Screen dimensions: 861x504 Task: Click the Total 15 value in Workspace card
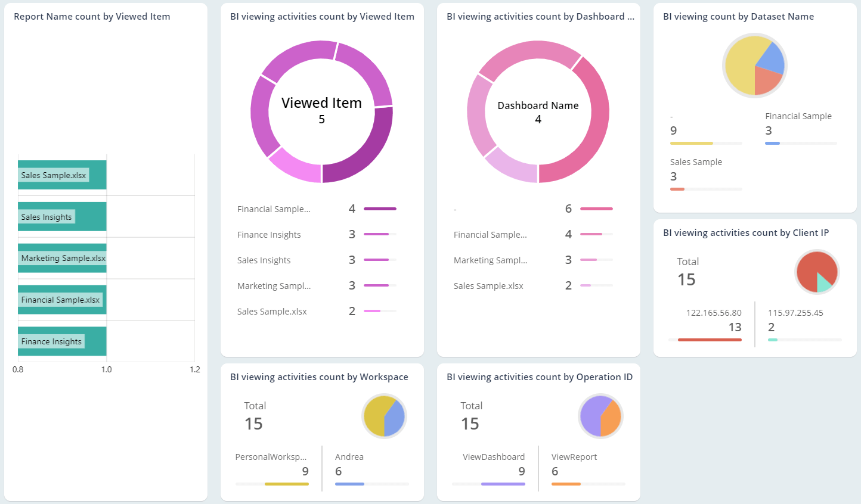(x=254, y=423)
